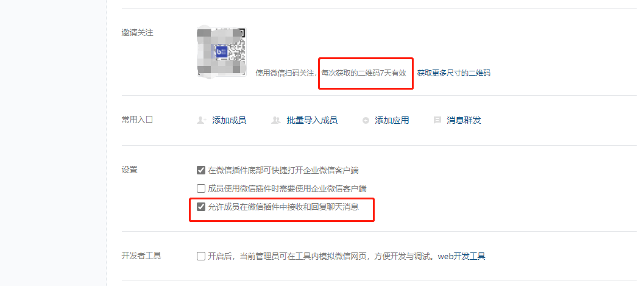Click the 开发者工具 section label
Viewport: 644px width, 286px height.
pyautogui.click(x=141, y=256)
